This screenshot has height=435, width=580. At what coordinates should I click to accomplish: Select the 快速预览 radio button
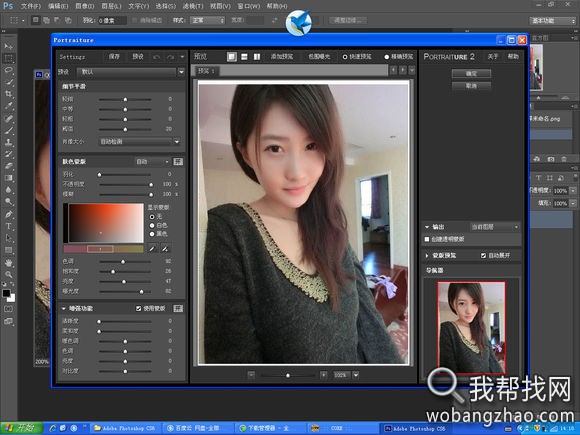point(345,57)
